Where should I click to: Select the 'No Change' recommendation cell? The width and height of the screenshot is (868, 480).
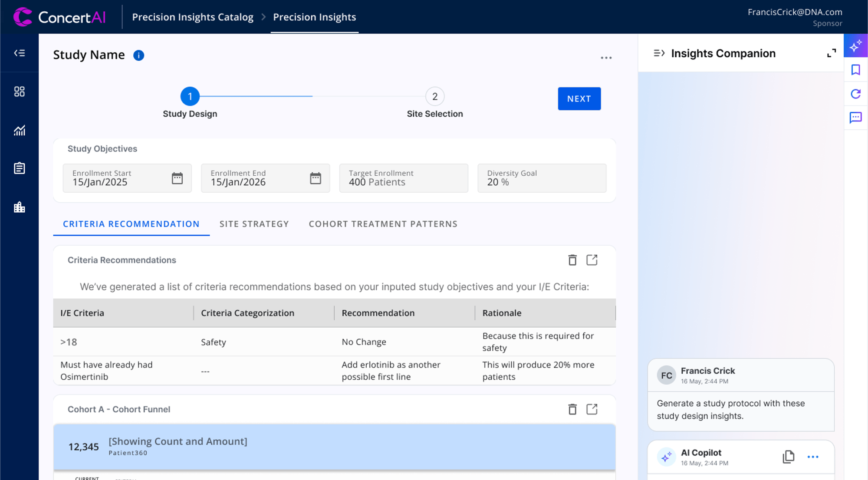(x=404, y=342)
